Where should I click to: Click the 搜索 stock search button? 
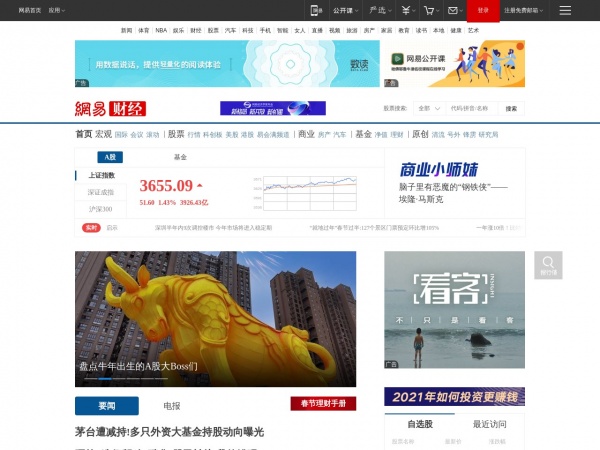(511, 109)
